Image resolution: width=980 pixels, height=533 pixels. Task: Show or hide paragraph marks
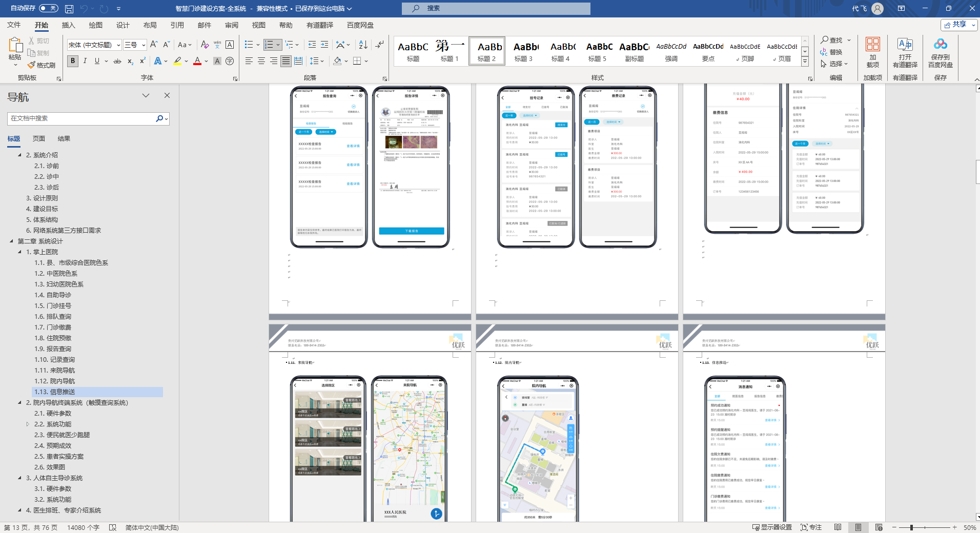coord(379,45)
